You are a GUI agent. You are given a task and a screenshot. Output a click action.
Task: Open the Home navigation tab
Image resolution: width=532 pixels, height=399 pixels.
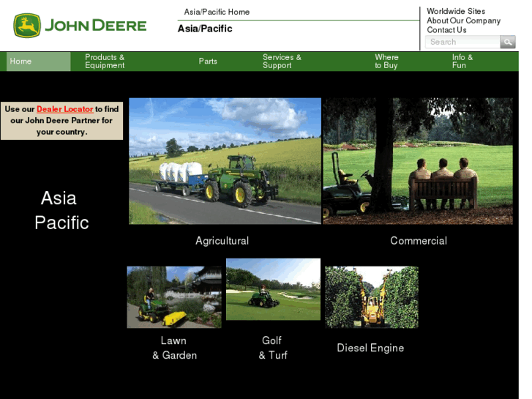(x=38, y=61)
